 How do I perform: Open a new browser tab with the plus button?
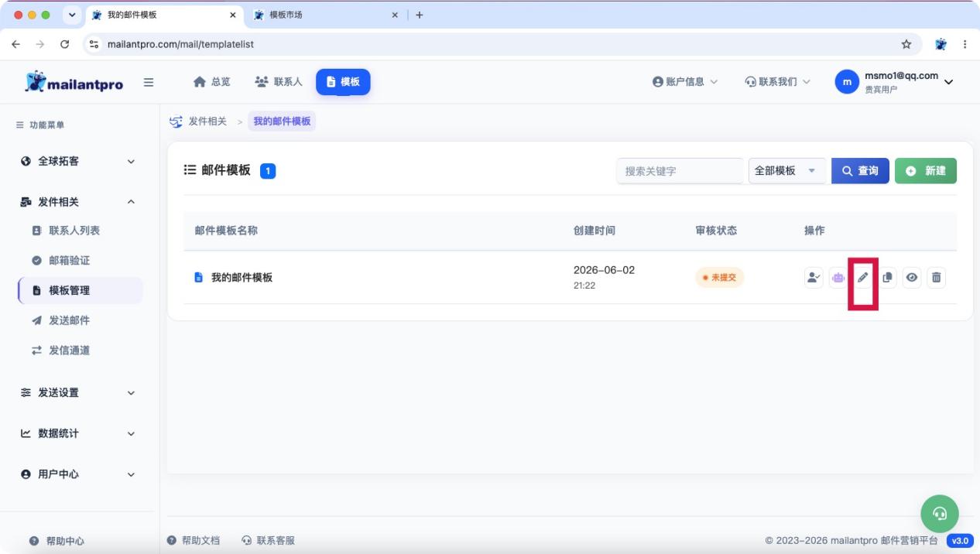click(420, 15)
